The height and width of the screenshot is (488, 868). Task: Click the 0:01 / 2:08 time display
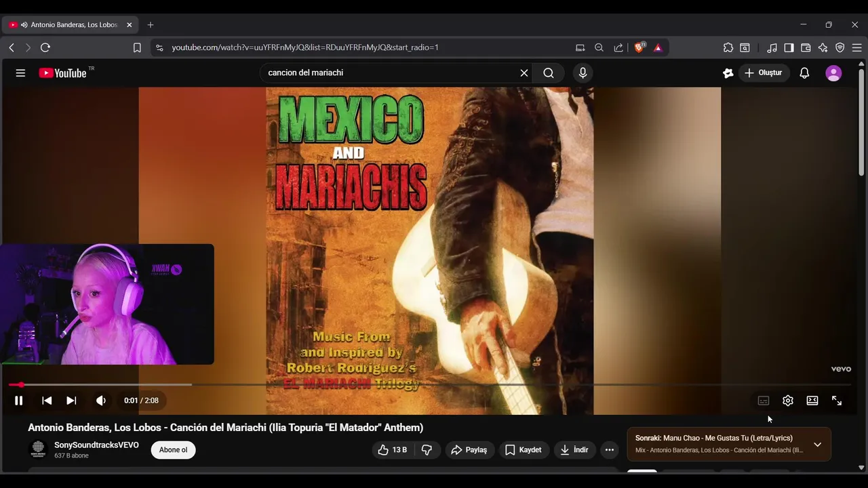tap(141, 401)
